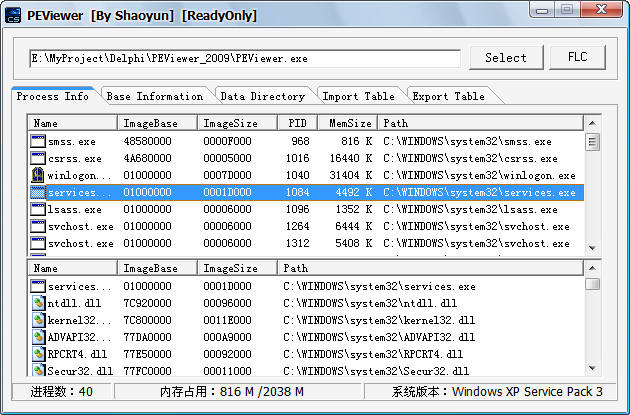
Task: Click module list scroll up arrow
Action: (x=593, y=268)
